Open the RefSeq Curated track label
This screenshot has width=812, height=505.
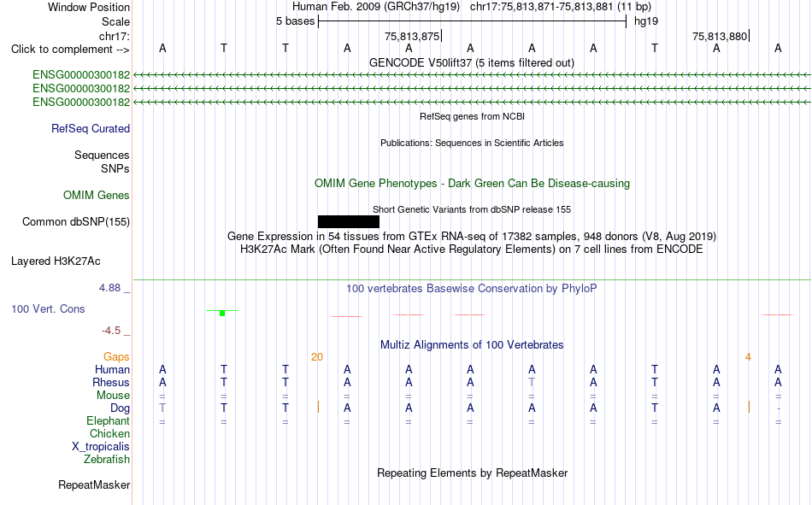click(x=91, y=128)
